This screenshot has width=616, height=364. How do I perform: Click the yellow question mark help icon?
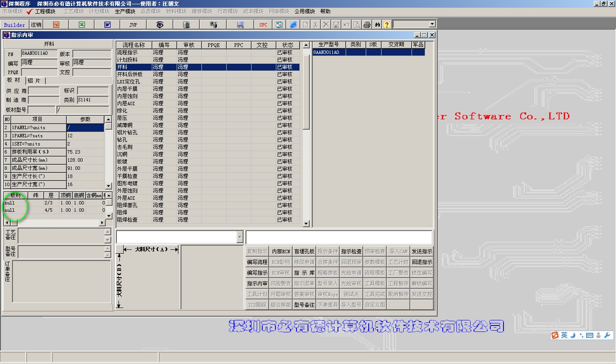click(x=387, y=25)
